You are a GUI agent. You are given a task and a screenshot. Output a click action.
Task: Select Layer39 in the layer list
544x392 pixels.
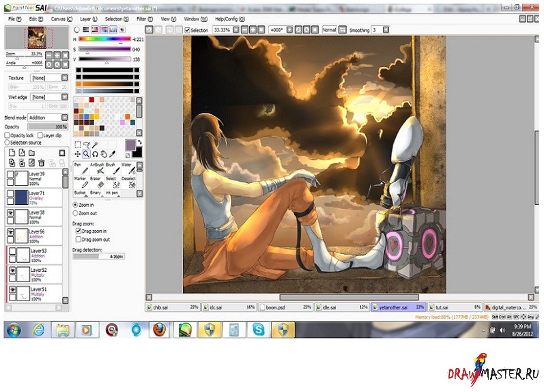click(x=34, y=178)
